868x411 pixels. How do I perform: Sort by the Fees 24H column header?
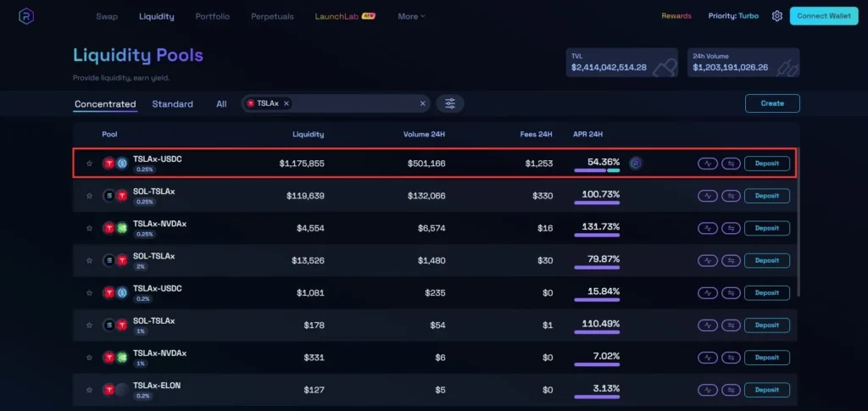point(536,135)
